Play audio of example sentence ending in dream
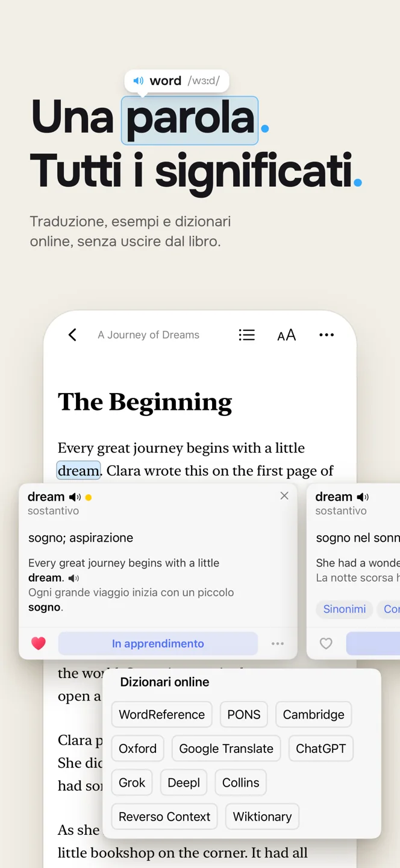Screen dimensions: 400x868 (x=73, y=578)
